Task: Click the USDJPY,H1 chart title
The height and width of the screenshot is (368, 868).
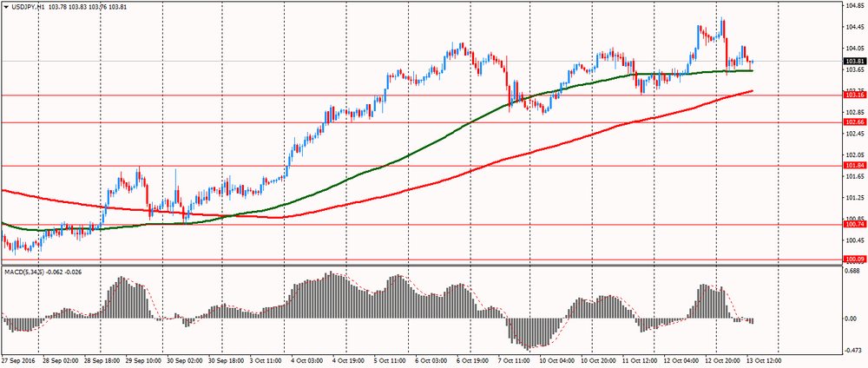Action: 29,8
